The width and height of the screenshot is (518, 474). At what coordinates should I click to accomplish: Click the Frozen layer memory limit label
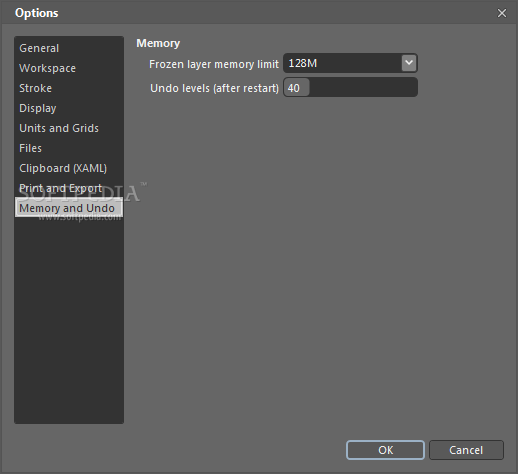click(214, 64)
